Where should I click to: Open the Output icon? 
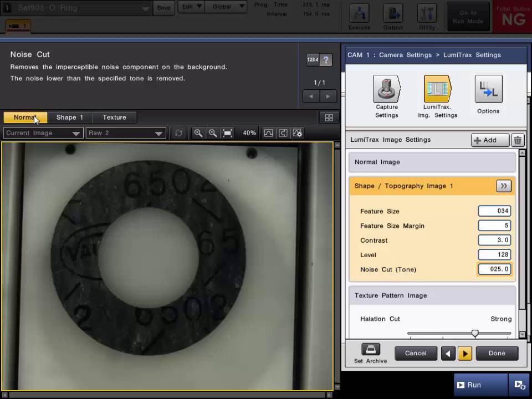[393, 13]
